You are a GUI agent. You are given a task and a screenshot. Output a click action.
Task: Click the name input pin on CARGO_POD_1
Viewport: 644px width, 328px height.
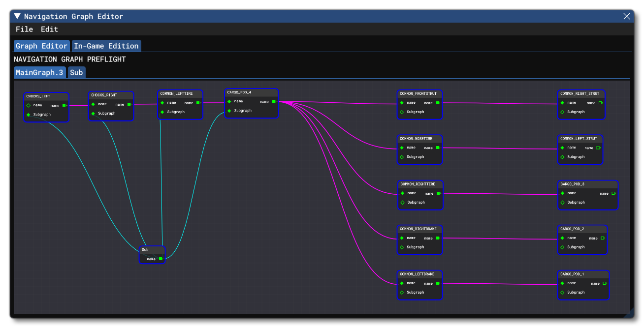click(562, 283)
